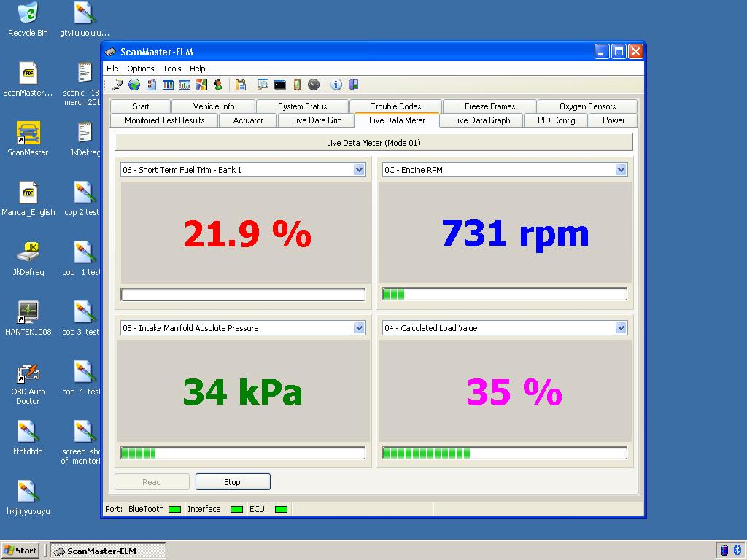Open the Options menu
Screen dimensions: 747x560
(141, 69)
